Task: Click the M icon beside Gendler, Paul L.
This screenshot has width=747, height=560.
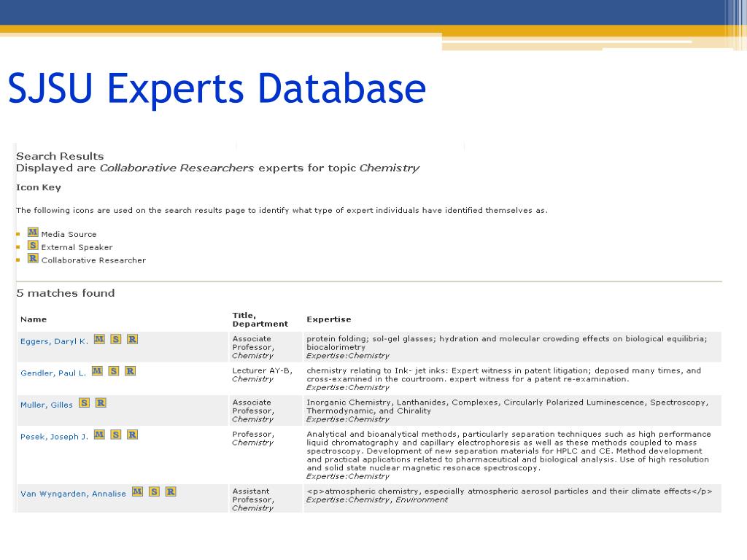Action: (x=97, y=370)
